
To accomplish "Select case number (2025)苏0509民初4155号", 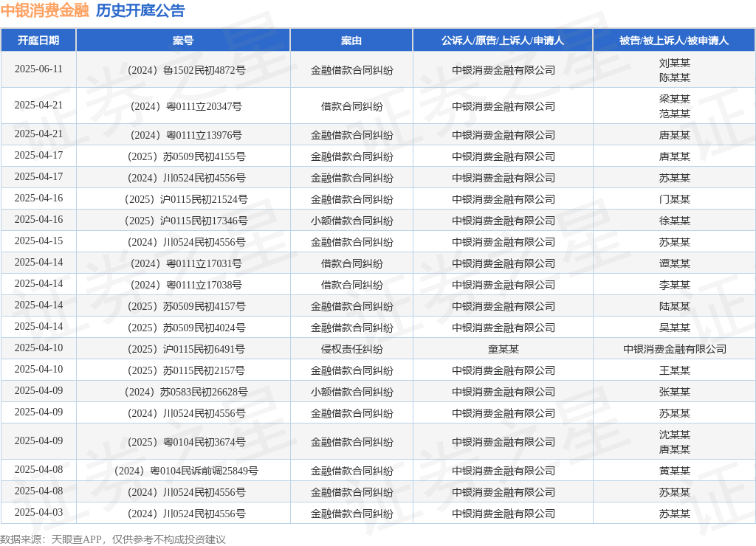I will 185,156.
